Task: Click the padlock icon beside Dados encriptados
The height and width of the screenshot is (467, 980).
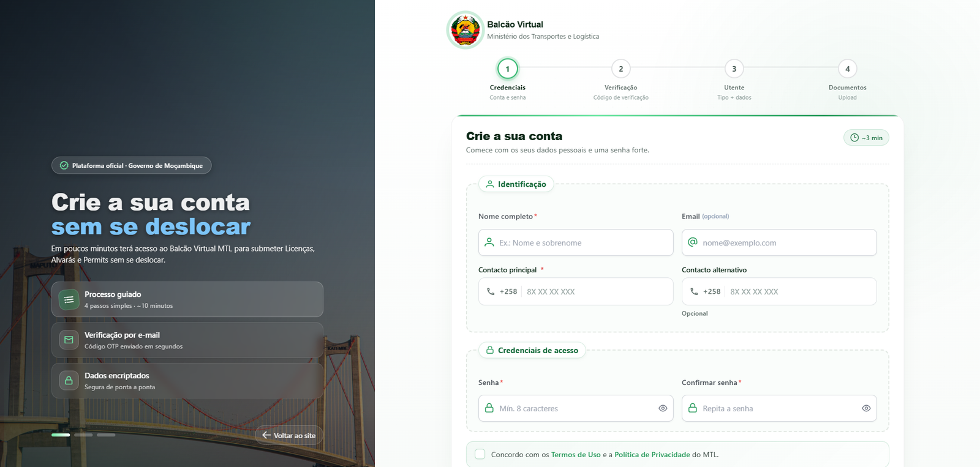Action: pyautogui.click(x=69, y=381)
